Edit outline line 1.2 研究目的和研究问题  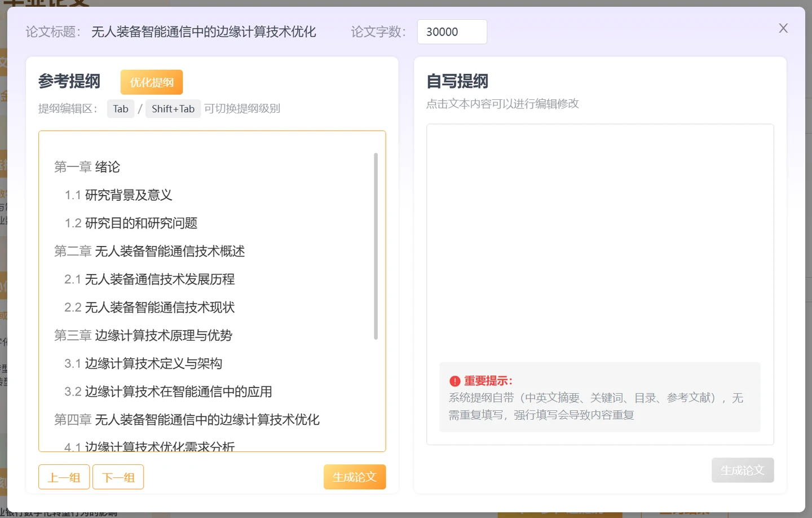click(x=131, y=223)
